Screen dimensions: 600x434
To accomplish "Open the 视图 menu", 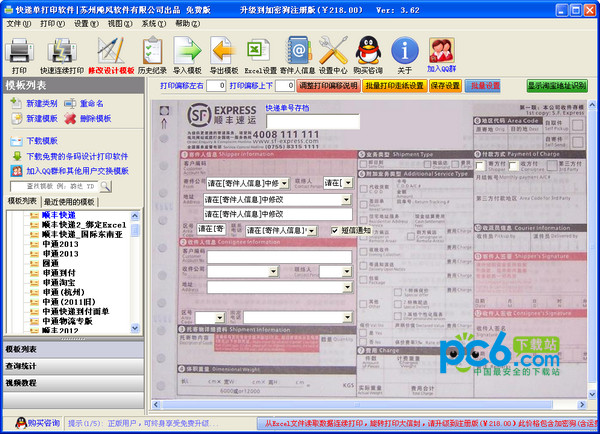I will coord(120,24).
